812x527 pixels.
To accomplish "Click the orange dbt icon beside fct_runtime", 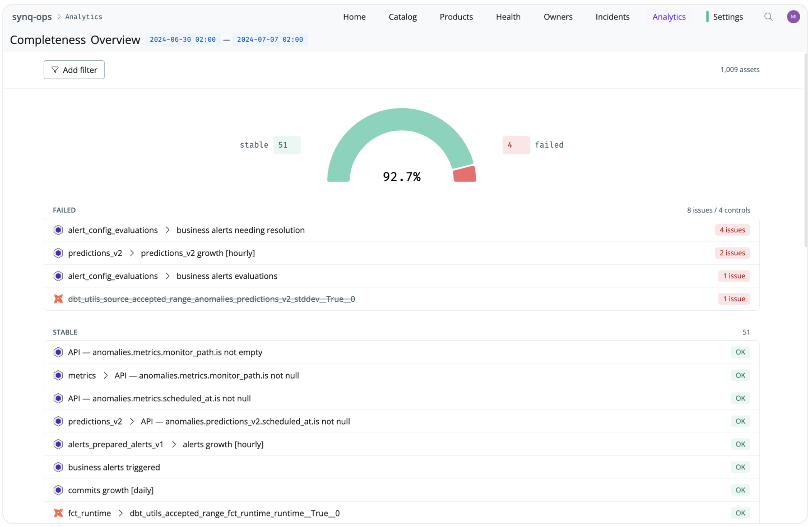I will pos(58,513).
